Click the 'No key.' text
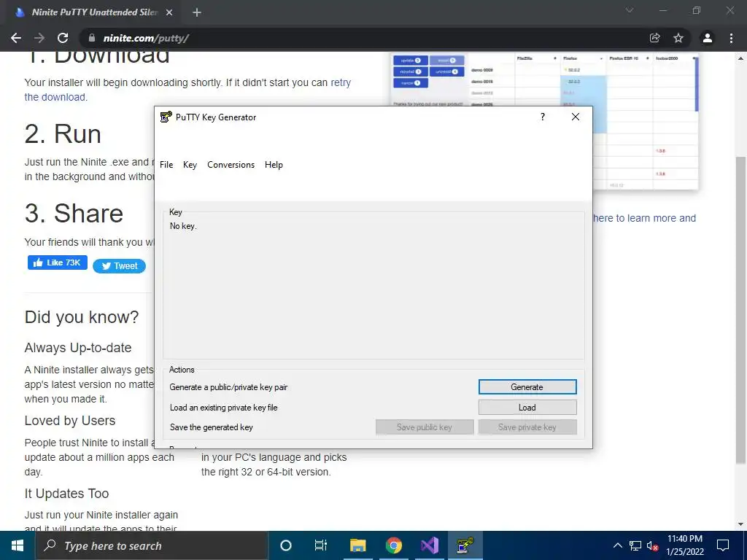The width and height of the screenshot is (747, 560). (x=183, y=226)
